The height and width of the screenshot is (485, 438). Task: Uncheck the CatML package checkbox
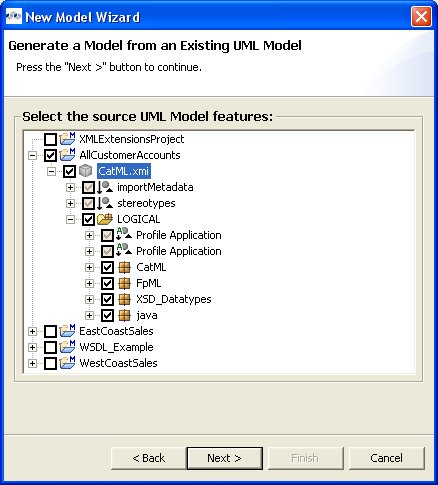107,267
